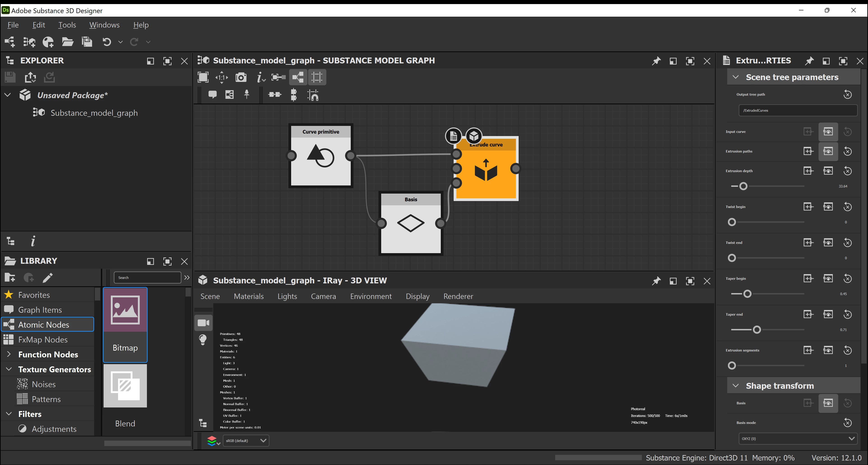This screenshot has height=465, width=868.
Task: Click the library Search field
Action: 147,278
